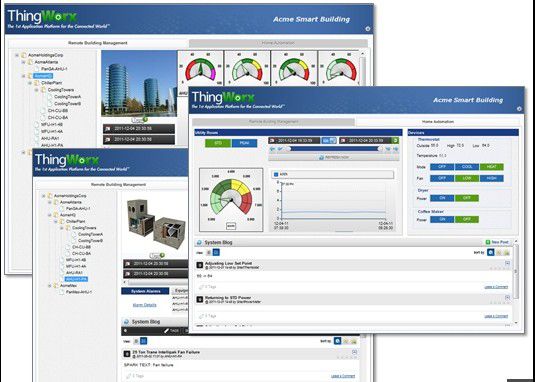This screenshot has width=535, height=382.
Task: Click the right handle of the time range slider
Action: 380,149
